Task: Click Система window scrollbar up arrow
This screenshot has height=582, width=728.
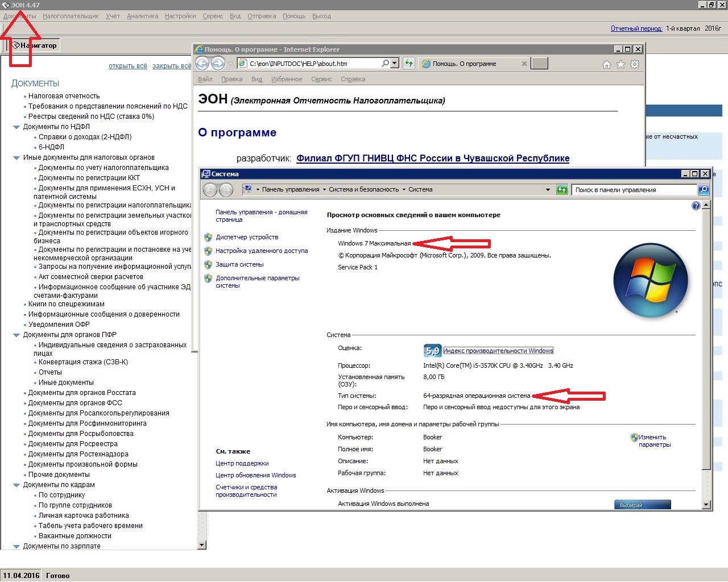Action: [x=706, y=205]
